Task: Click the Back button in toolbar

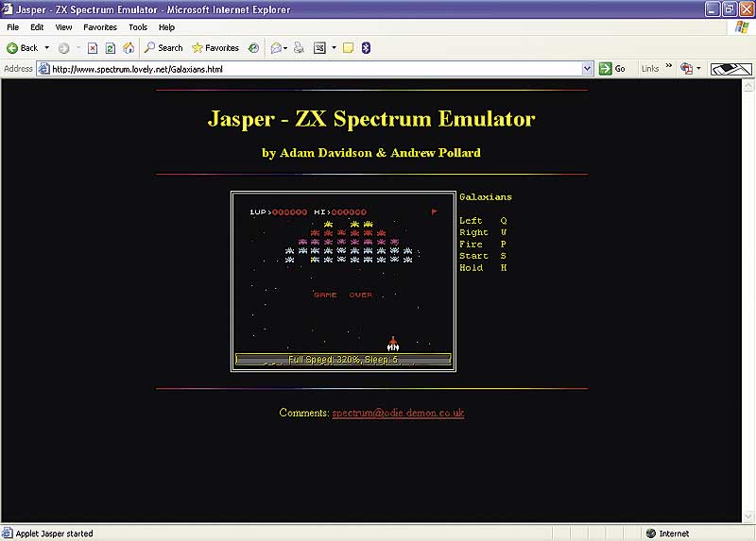Action: [22, 48]
